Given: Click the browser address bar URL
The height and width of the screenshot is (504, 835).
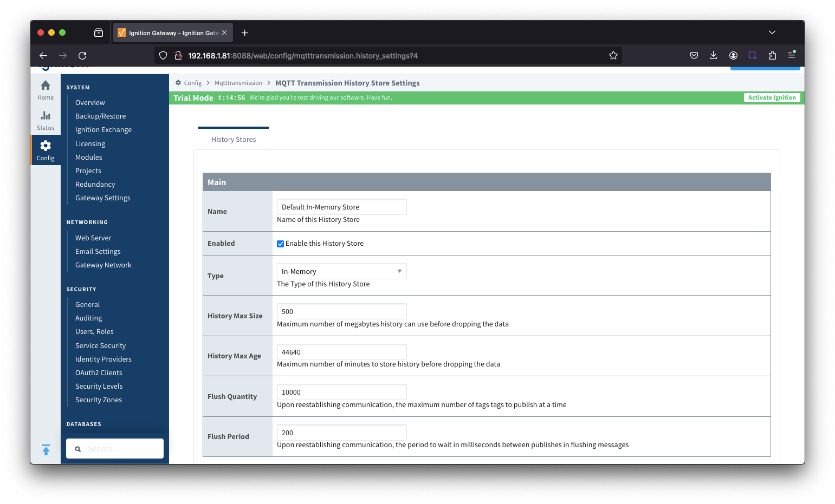Looking at the screenshot, I should point(303,56).
